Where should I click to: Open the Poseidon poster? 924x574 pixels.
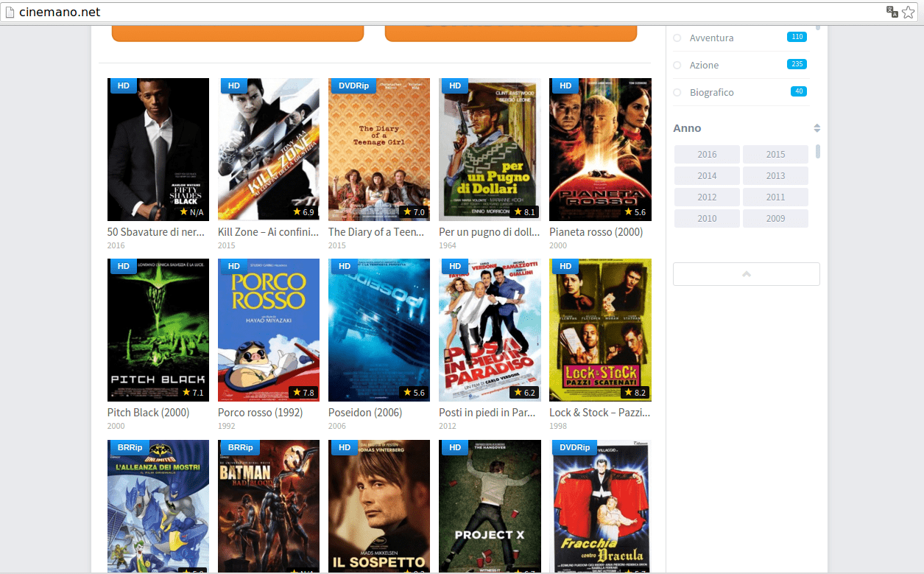click(x=379, y=330)
